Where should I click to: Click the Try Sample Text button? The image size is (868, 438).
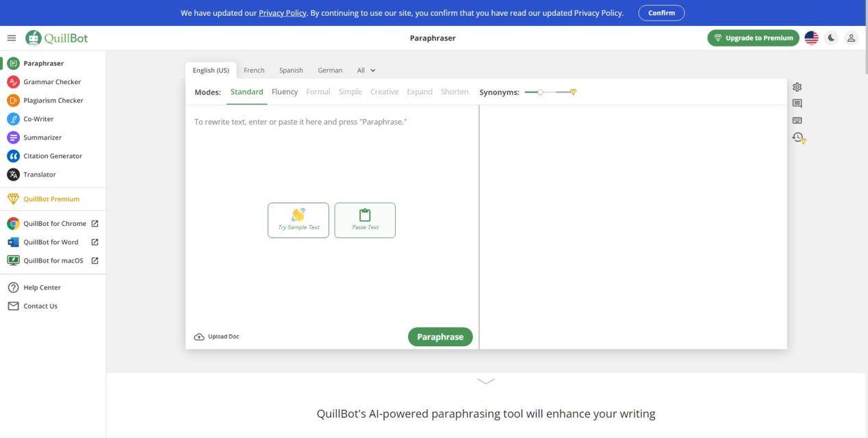coord(298,220)
